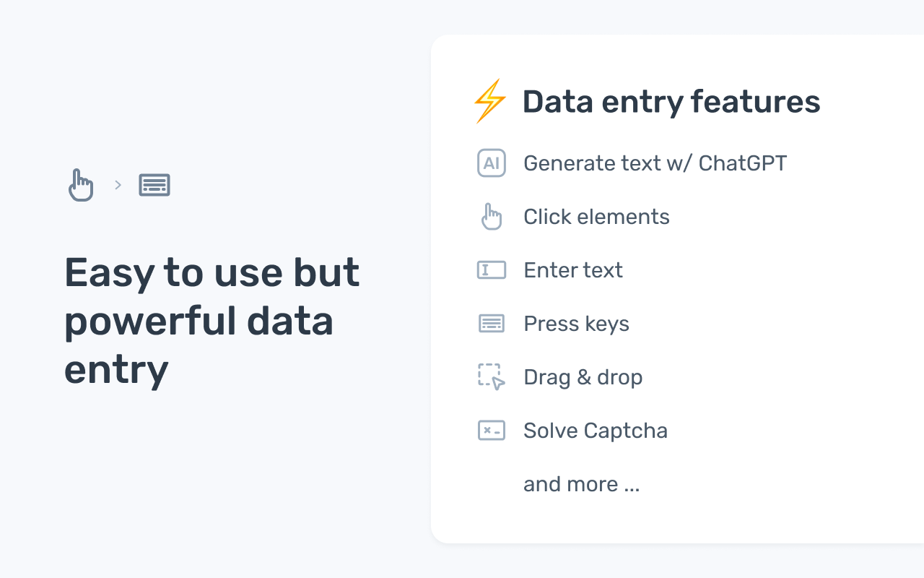Click the pointing hand icon beside Click elements
Screen dimensions: 924x578
click(492, 217)
